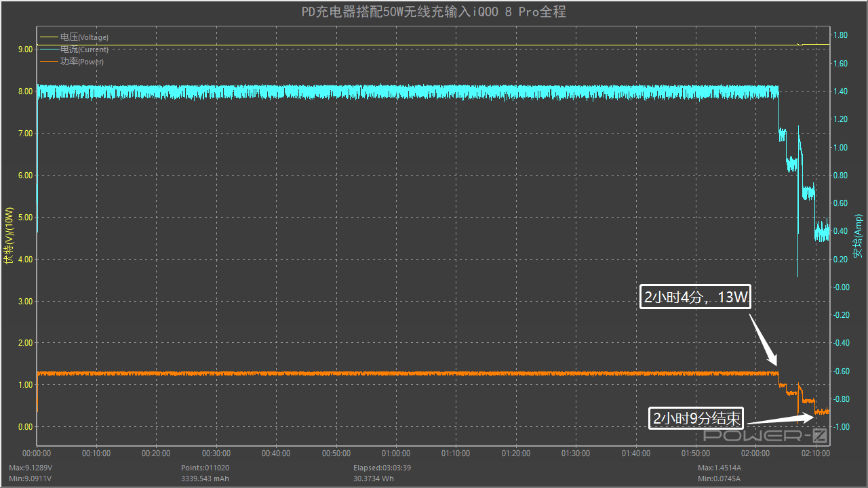Click the Max:9.1289V status readout
This screenshot has height=488, width=868.
pos(31,468)
